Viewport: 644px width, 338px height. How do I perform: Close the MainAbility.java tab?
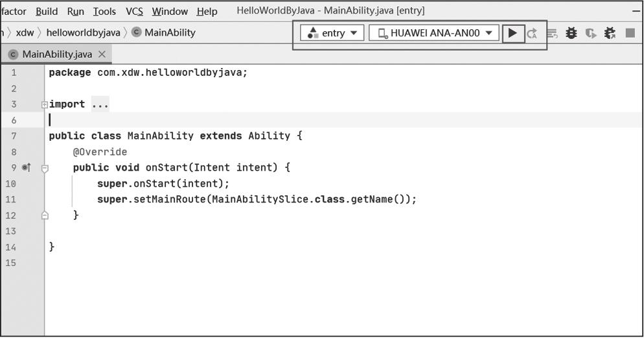coord(102,54)
